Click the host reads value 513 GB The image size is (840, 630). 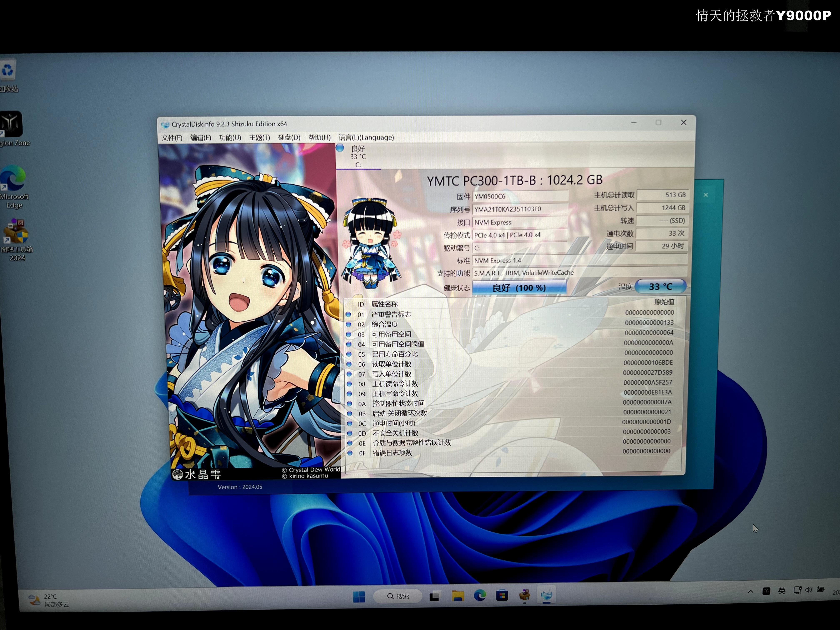point(663,195)
